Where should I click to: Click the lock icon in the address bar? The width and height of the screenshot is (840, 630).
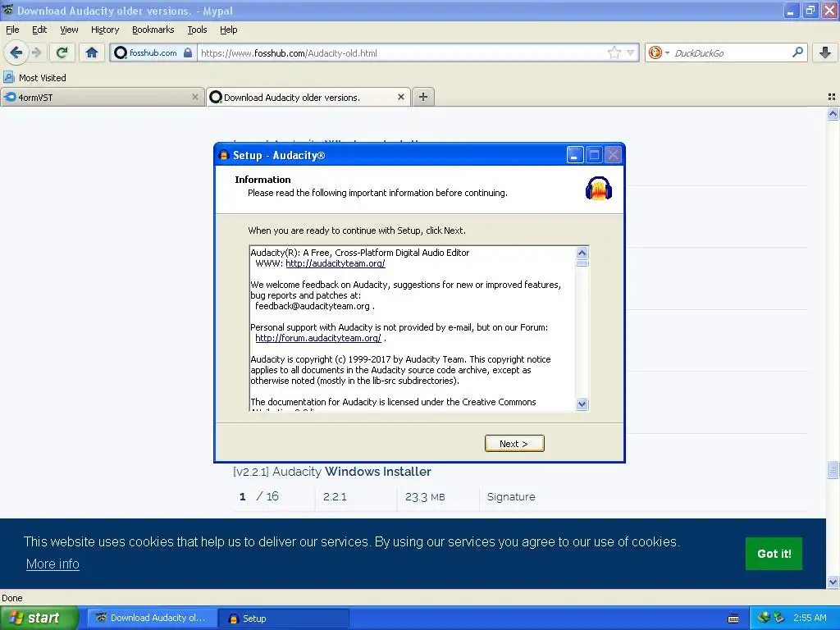coord(188,53)
